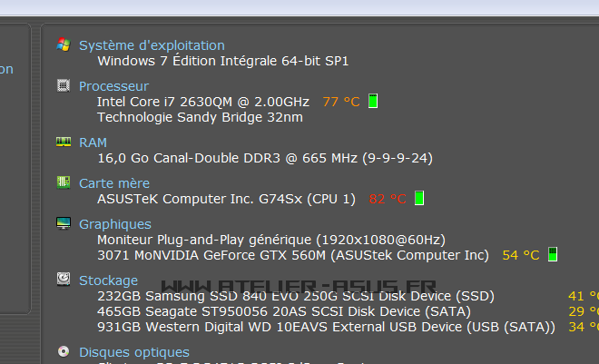The height and width of the screenshot is (364, 599).
Task: Click the 77 °C processor temperature
Action: [341, 102]
